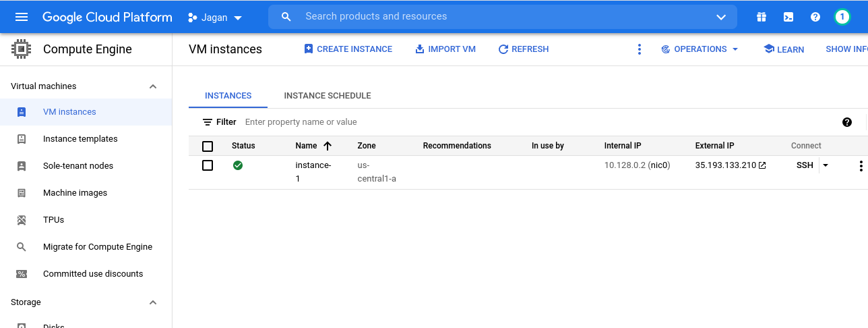Collapse the Storage section
Viewport: 868px width, 328px height.
pos(153,302)
